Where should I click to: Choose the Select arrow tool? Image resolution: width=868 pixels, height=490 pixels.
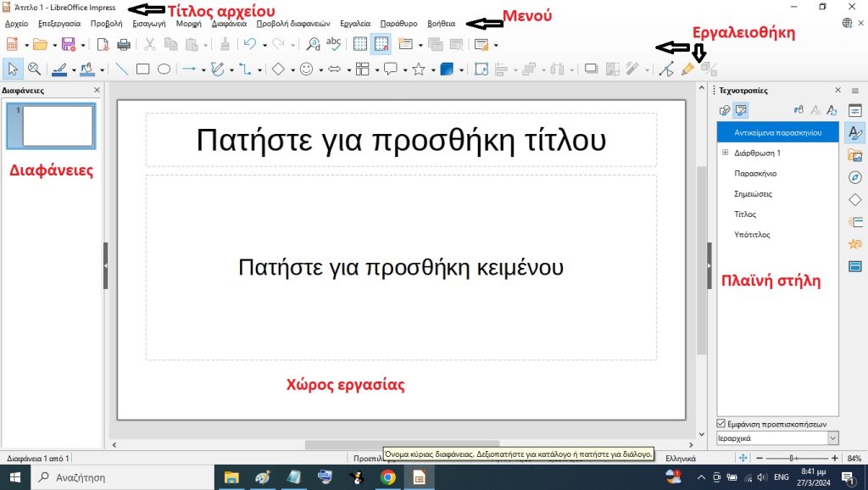point(12,70)
